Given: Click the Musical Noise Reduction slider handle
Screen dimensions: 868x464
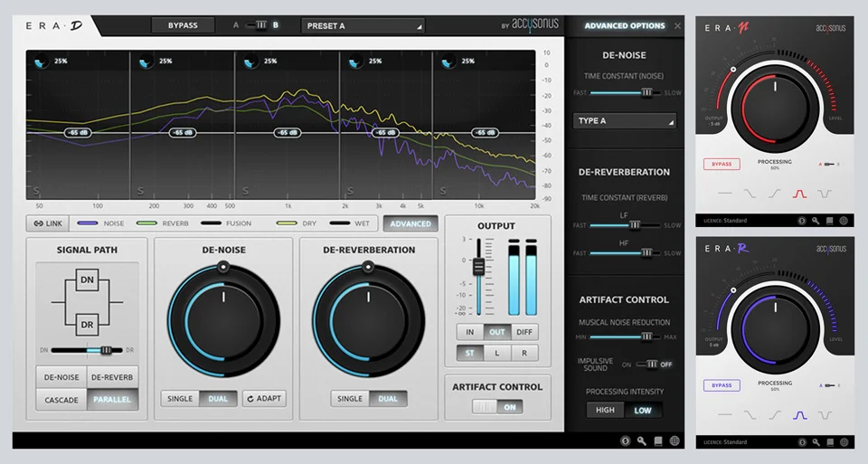Looking at the screenshot, I should click(646, 336).
